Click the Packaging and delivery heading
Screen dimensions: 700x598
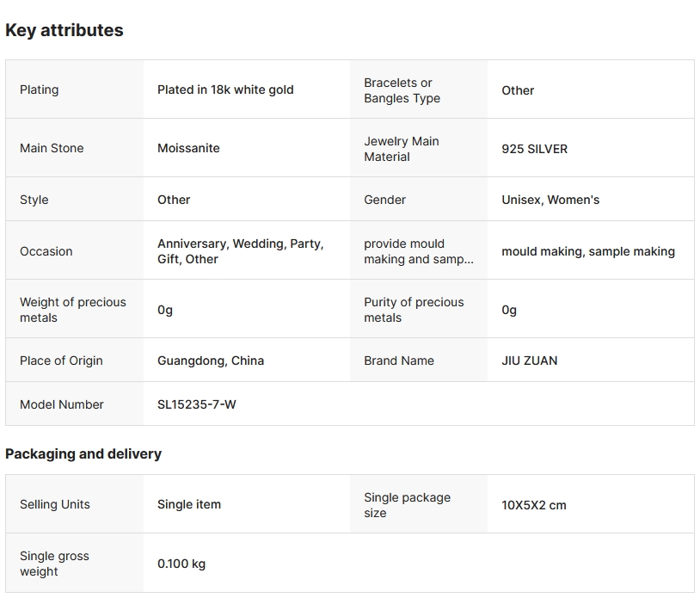(x=83, y=453)
